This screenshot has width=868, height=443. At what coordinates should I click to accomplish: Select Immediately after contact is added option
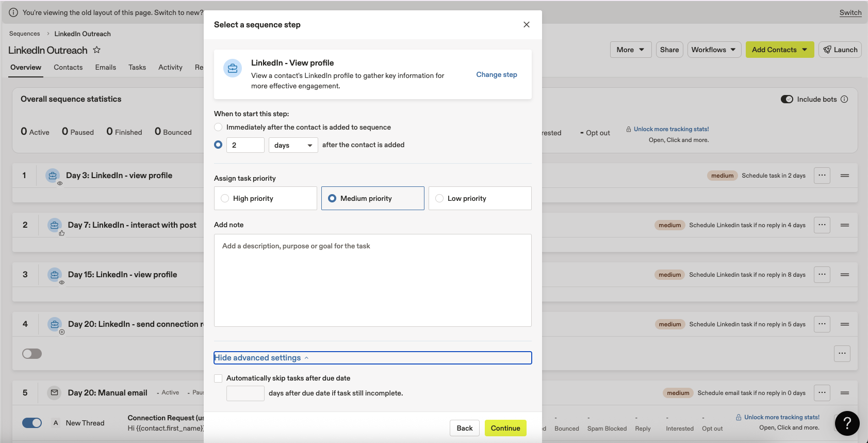click(x=219, y=128)
